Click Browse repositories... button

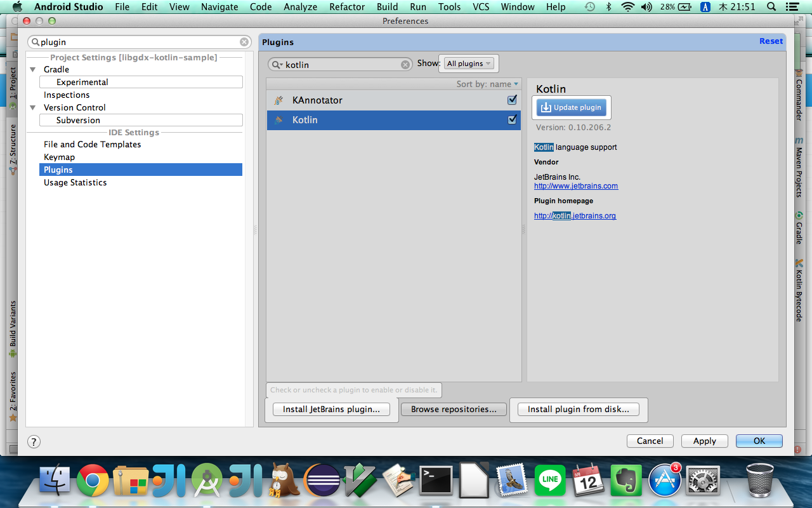tap(454, 410)
